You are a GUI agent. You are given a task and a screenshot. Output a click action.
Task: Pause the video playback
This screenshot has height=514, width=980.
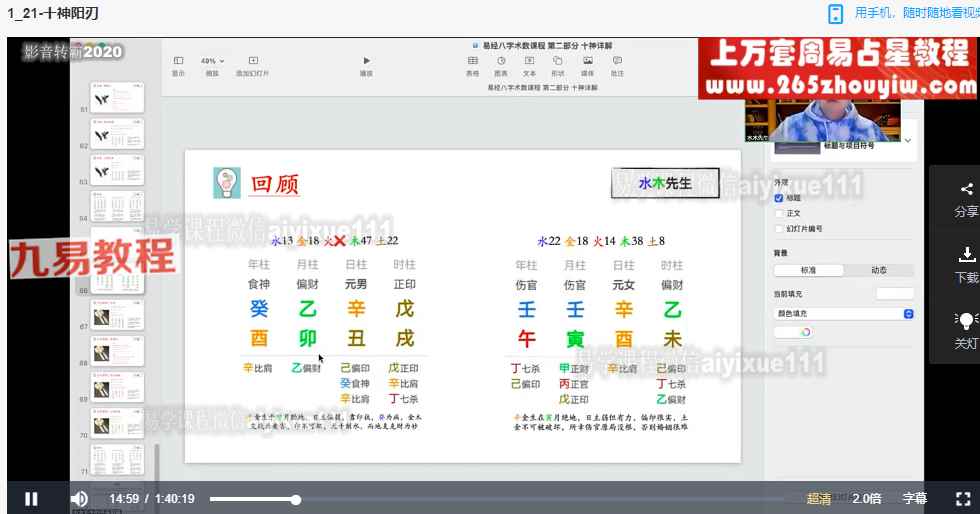point(31,498)
